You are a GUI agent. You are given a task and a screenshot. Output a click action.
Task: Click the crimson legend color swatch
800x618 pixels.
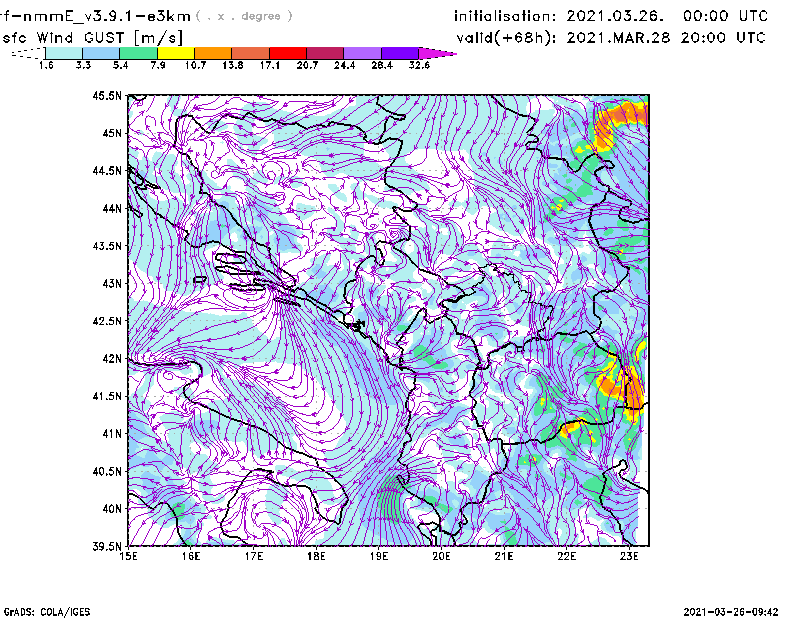(325, 53)
